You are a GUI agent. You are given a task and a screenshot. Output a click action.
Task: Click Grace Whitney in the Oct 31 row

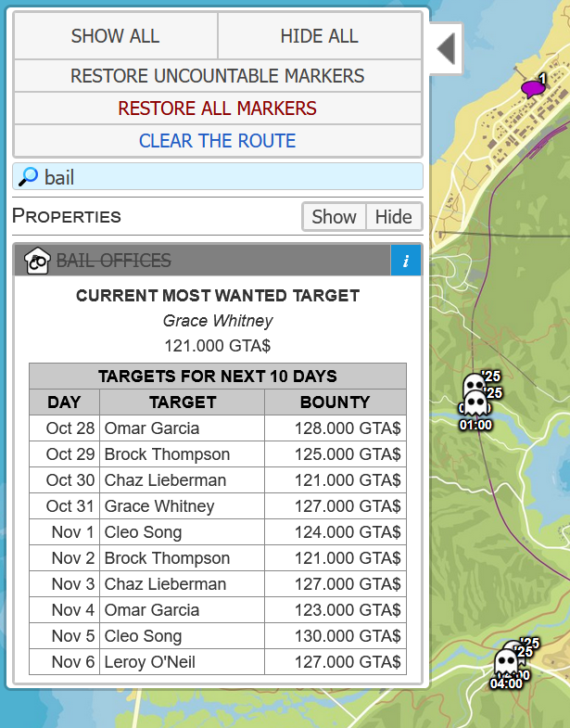pos(159,506)
